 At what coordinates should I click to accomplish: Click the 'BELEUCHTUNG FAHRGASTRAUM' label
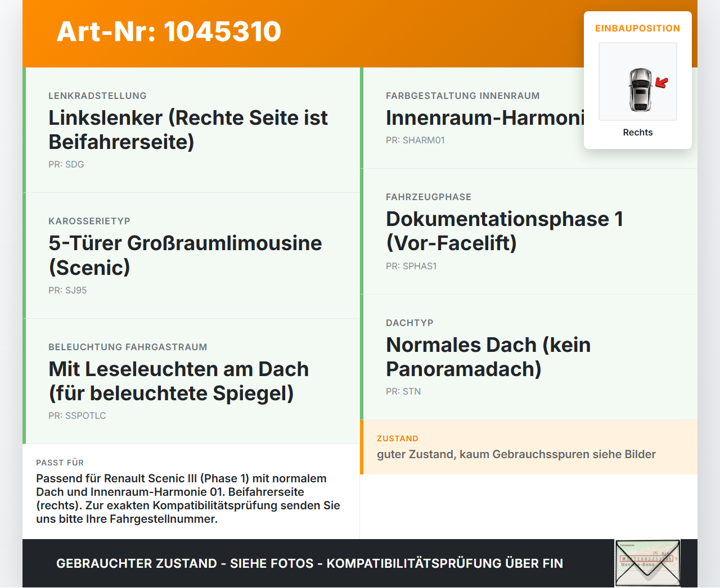pos(128,347)
